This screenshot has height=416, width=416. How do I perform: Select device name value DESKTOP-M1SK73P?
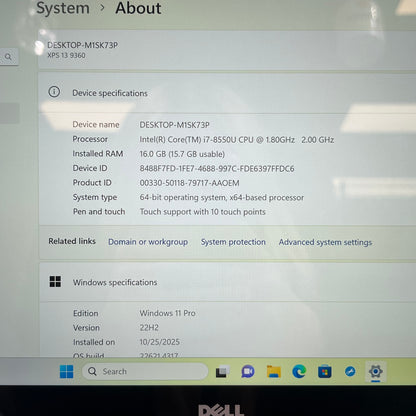click(174, 125)
